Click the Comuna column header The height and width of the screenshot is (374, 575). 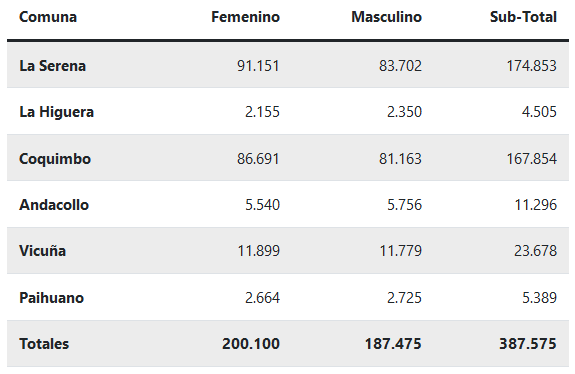tap(48, 17)
